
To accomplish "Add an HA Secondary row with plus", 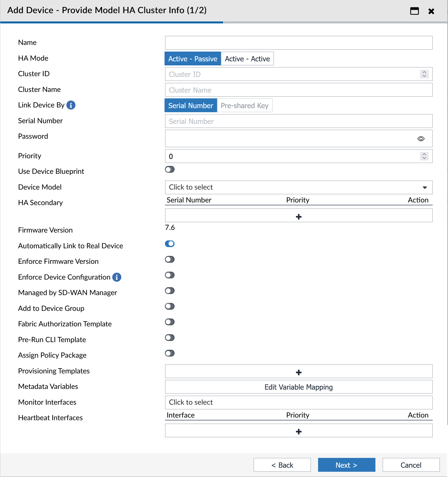I will click(299, 217).
